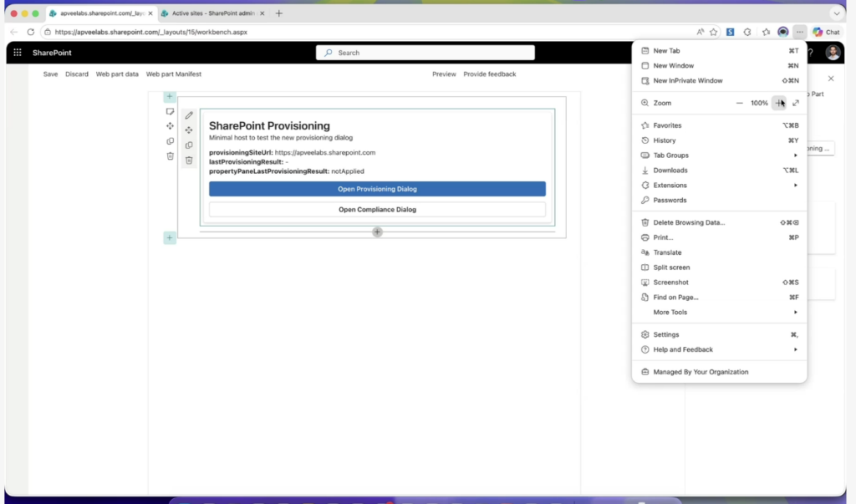Click the blue S extension icon
Viewport: 856px width, 504px height.
tap(730, 32)
